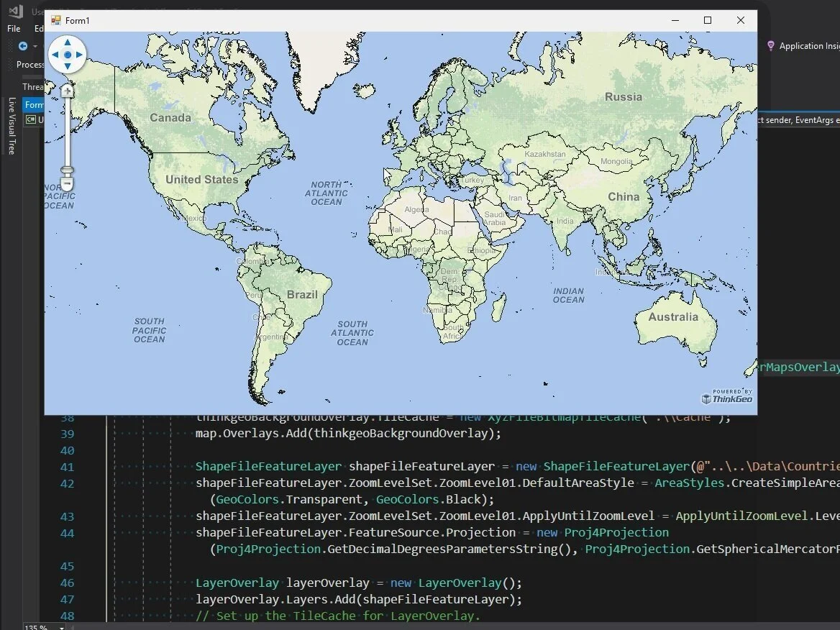Click the Canada label on the map

pos(170,118)
